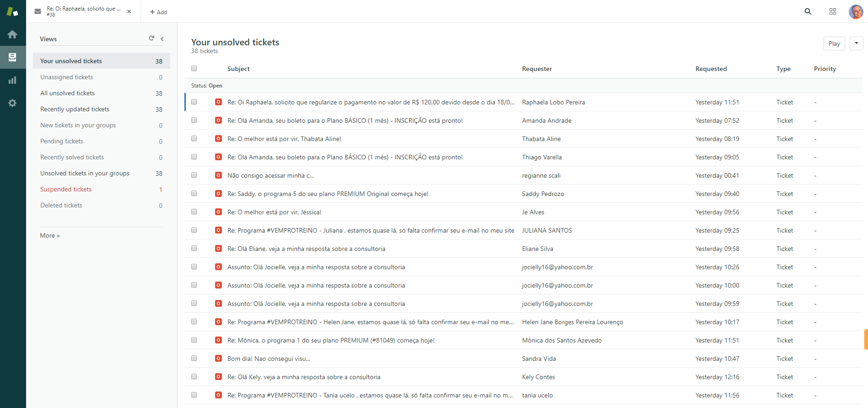Open the Views icon in sidebar
Viewport: 868px width, 408px height.
[12, 57]
